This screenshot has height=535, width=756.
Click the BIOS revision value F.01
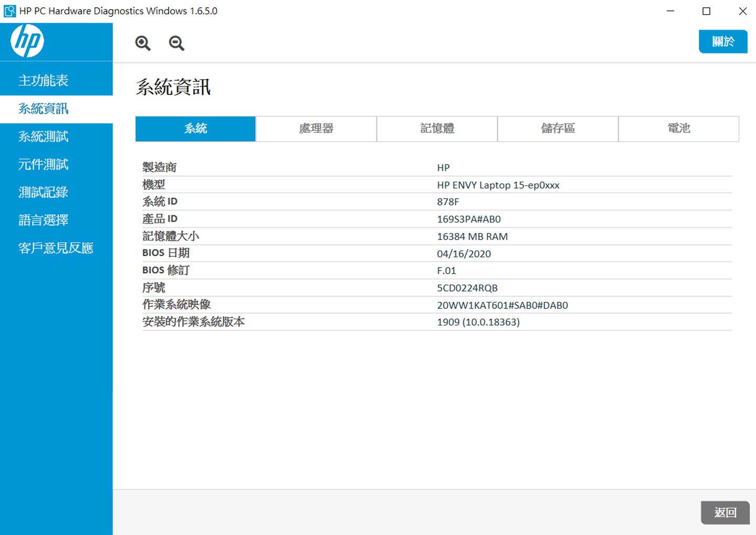(x=446, y=271)
